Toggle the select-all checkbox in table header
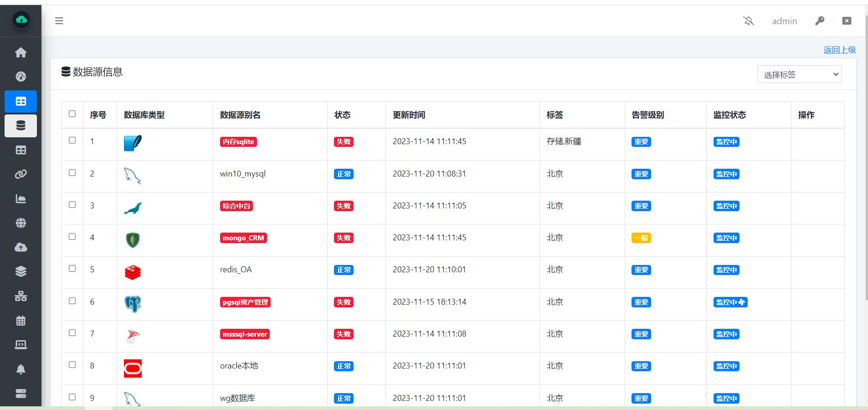Screen dimensions: 868x410 click(x=72, y=114)
